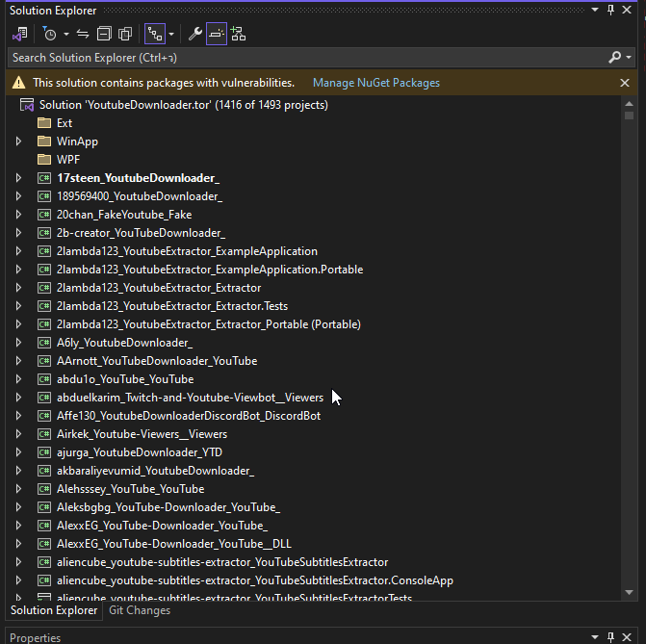Collapse All in Solution Explorer toolbar

[x=104, y=34]
